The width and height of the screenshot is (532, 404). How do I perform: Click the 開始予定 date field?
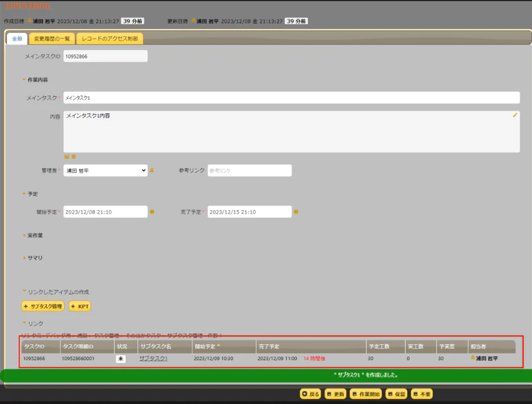(x=106, y=212)
